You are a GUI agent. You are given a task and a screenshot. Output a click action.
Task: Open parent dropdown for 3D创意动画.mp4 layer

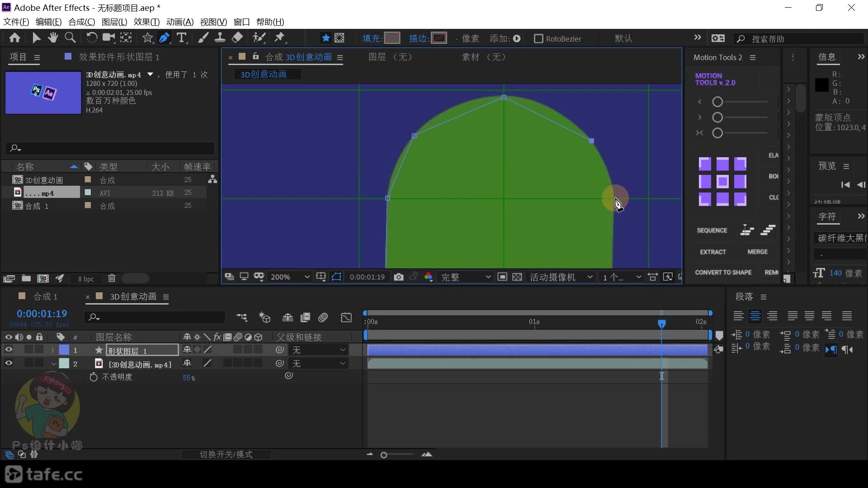[x=319, y=364]
